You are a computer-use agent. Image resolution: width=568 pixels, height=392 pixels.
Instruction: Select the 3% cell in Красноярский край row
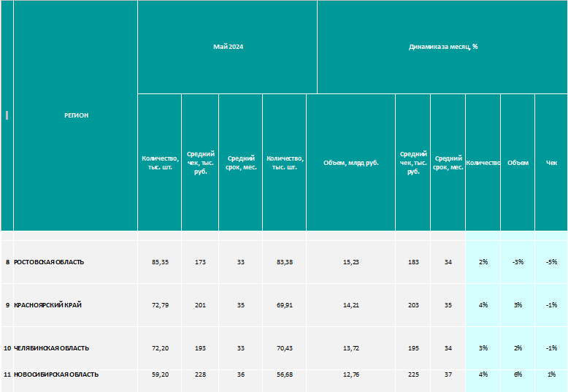click(518, 305)
